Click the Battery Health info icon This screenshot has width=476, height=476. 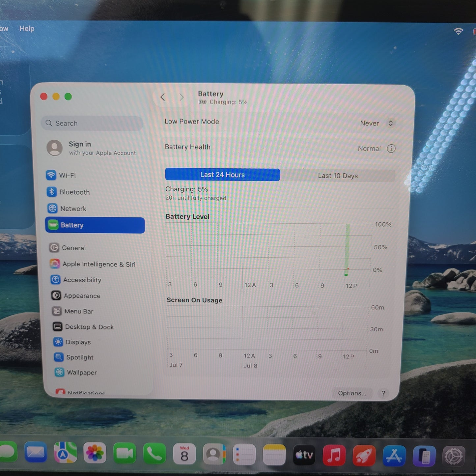[x=391, y=149]
